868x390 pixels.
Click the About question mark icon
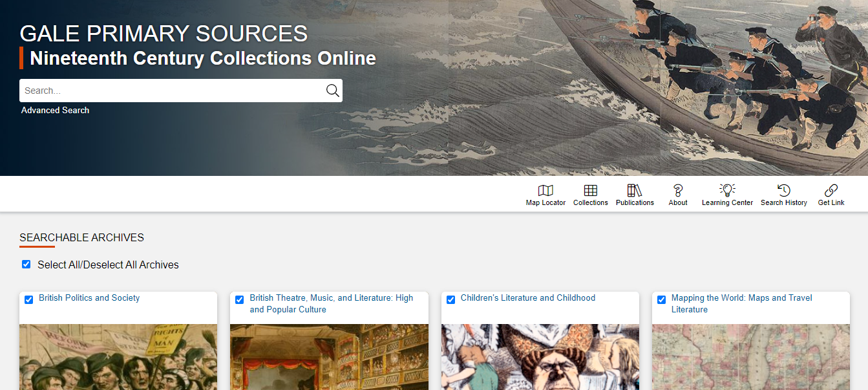pyautogui.click(x=678, y=190)
